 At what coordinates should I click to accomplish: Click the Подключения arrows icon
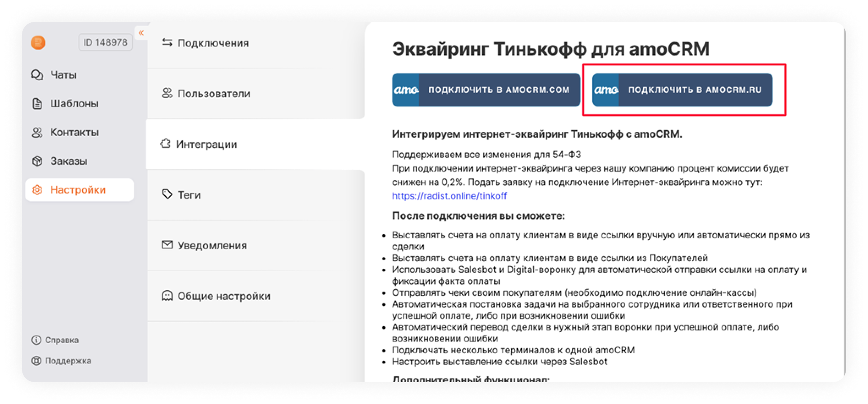coord(167,43)
